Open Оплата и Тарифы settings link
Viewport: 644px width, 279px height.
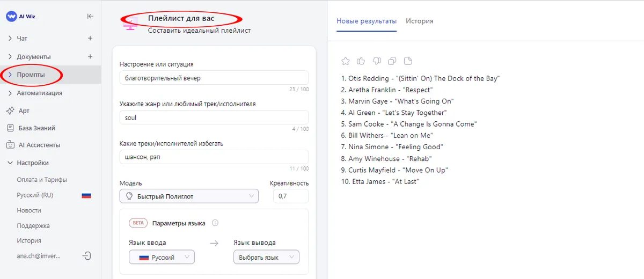[42, 180]
